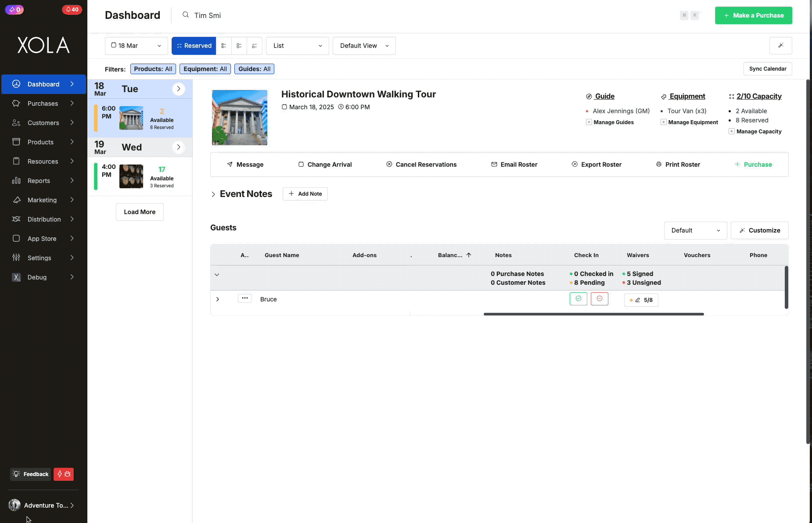Click the search magnifier icon
This screenshot has height=523, width=812.
point(186,15)
